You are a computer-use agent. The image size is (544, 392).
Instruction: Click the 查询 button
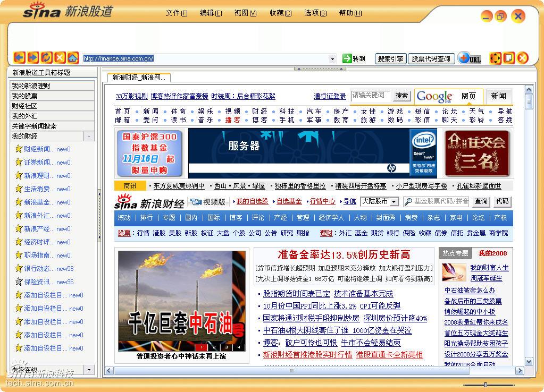pyautogui.click(x=481, y=201)
